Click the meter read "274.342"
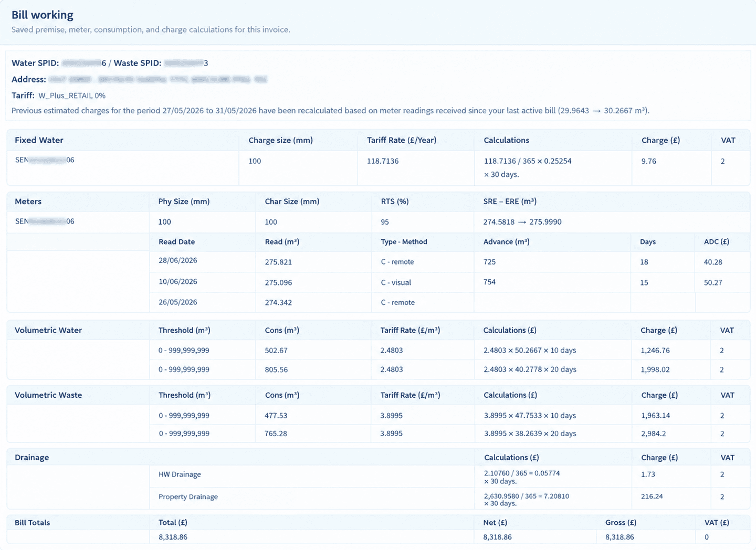 (278, 303)
